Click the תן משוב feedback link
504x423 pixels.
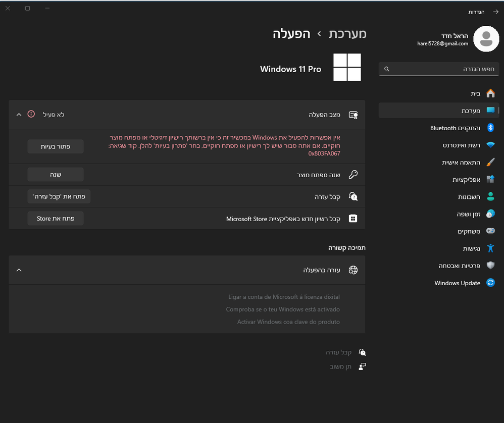340,366
